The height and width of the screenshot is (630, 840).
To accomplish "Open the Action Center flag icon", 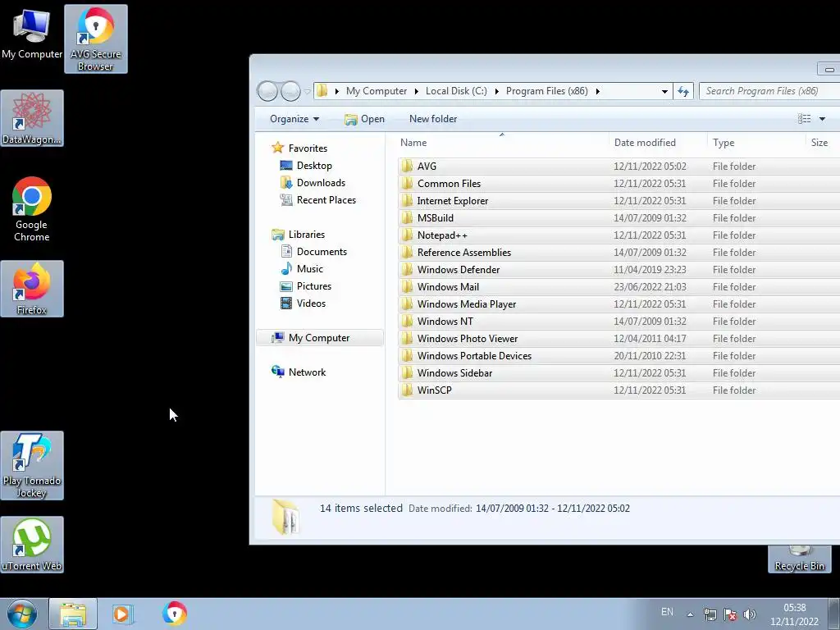I will (730, 614).
